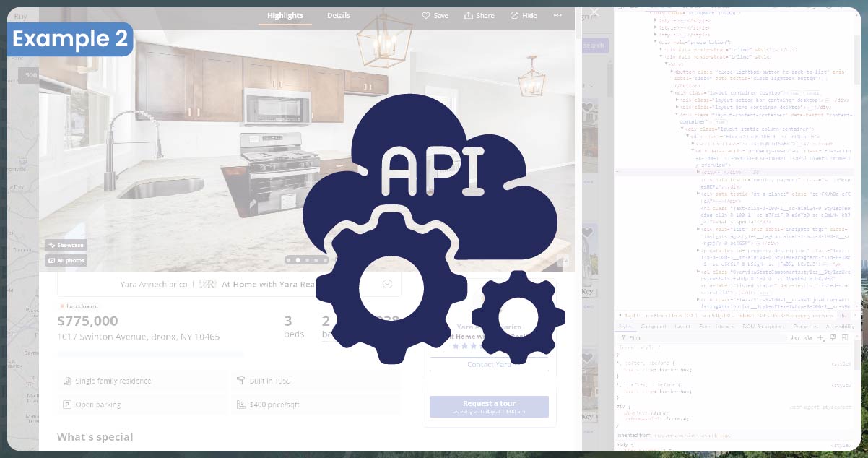Click agent name Yara Annechiarico in banner
Viewport: 868px width, 458px height.
coord(155,285)
